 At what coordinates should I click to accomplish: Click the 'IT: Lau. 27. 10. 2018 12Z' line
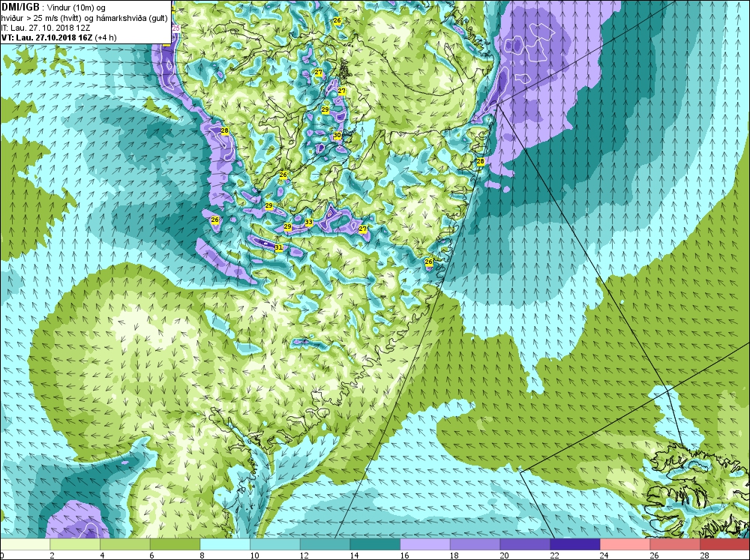click(x=46, y=28)
